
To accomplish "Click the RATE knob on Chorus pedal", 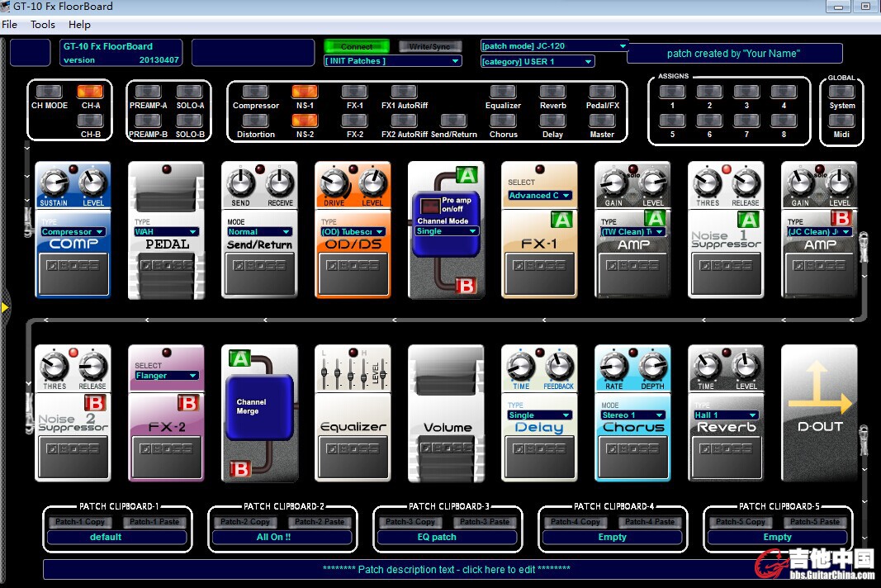I will [613, 367].
